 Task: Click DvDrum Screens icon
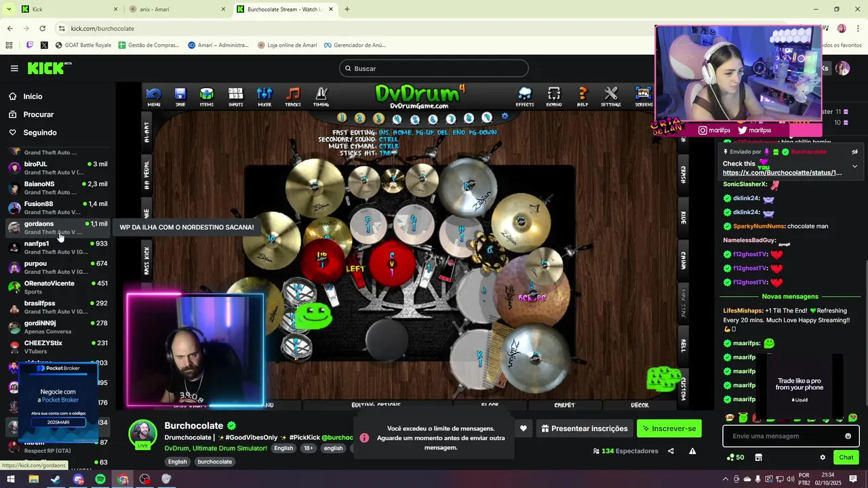(643, 97)
